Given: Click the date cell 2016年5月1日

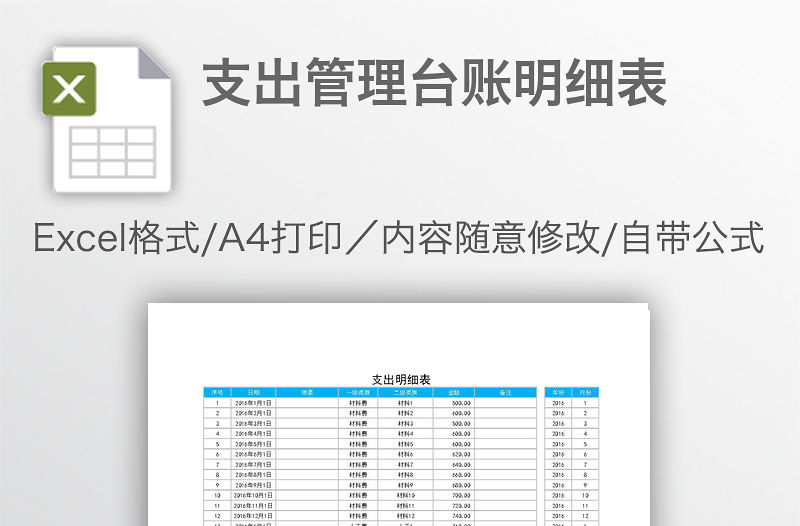Looking at the screenshot, I should [x=254, y=444].
